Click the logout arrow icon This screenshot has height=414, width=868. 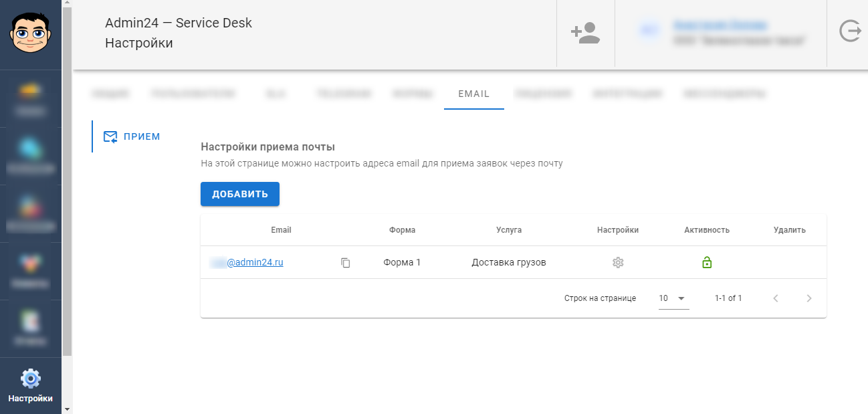[849, 31]
